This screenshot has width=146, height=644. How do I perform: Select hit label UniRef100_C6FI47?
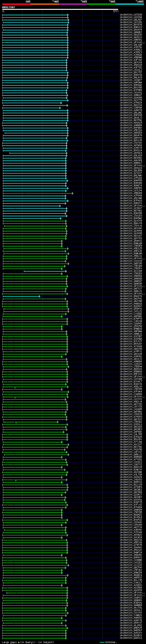click(x=131, y=452)
